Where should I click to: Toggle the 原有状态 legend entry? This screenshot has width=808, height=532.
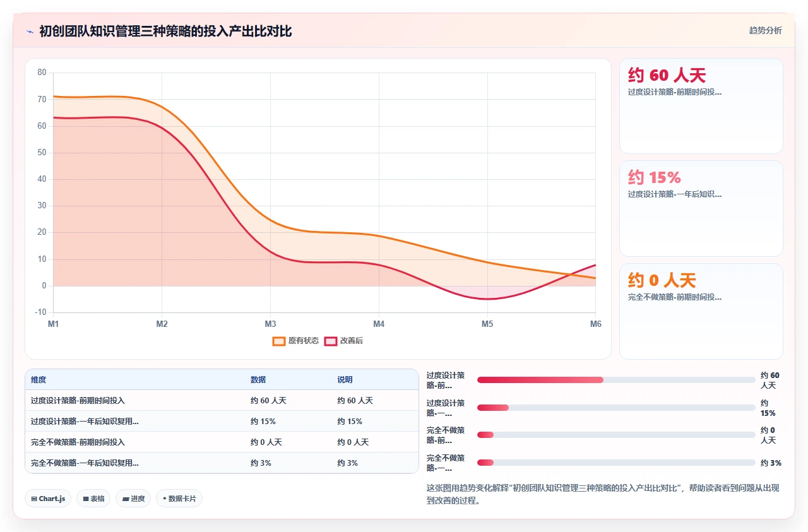click(x=295, y=341)
